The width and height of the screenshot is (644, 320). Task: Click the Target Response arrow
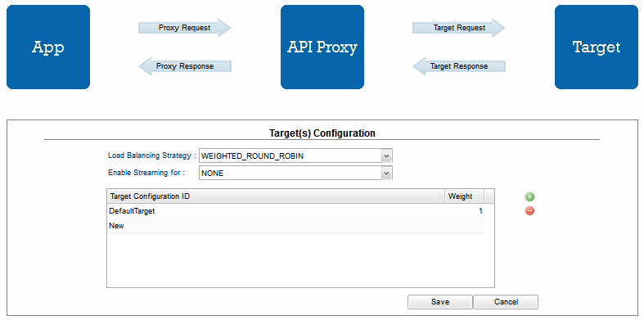(459, 66)
